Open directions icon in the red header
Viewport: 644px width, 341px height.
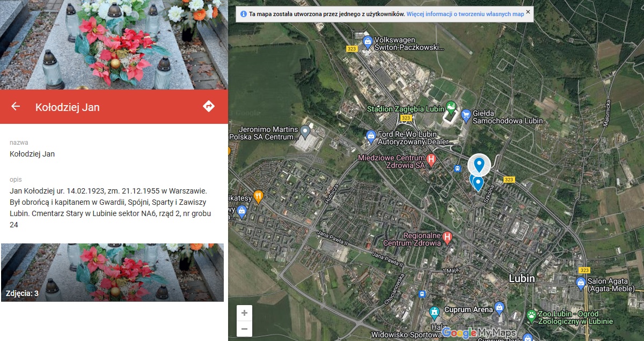tap(210, 107)
